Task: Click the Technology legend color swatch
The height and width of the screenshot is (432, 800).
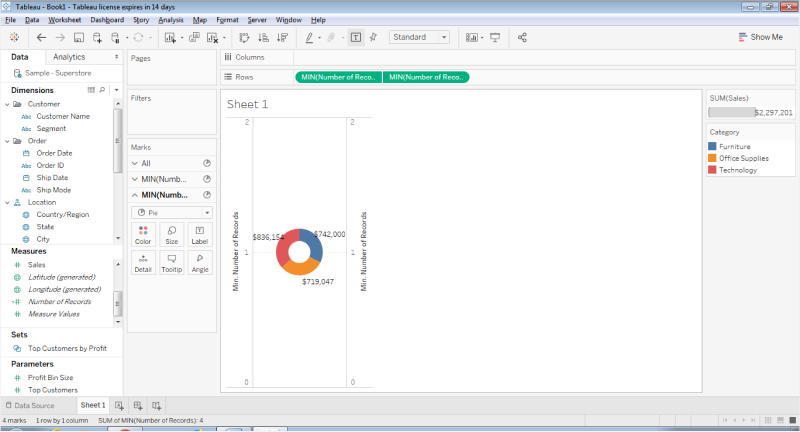Action: coord(712,170)
